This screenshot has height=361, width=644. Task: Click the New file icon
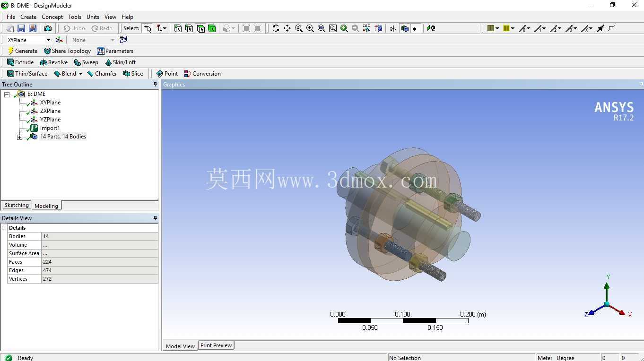pos(10,28)
